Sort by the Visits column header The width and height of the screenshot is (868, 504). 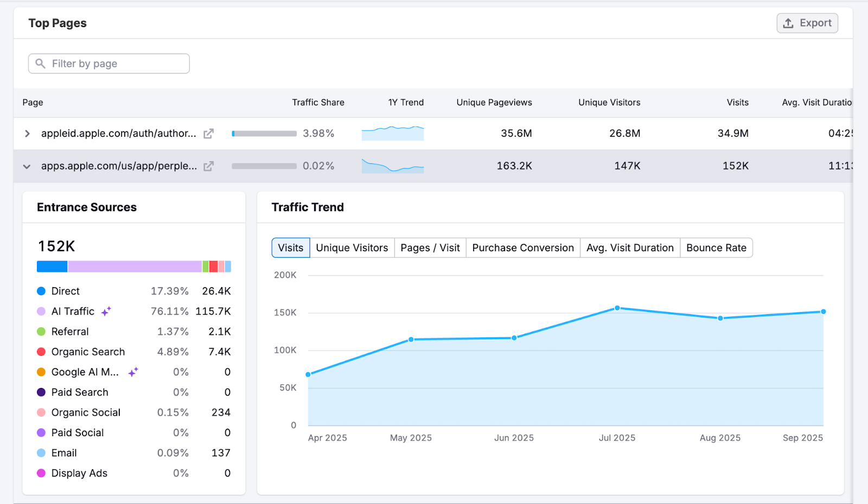737,102
